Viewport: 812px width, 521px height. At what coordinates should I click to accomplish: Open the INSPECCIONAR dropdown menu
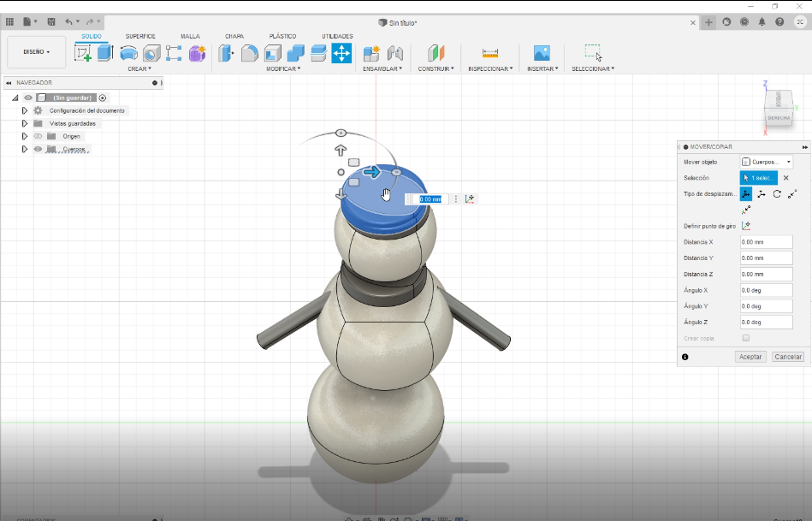(490, 69)
